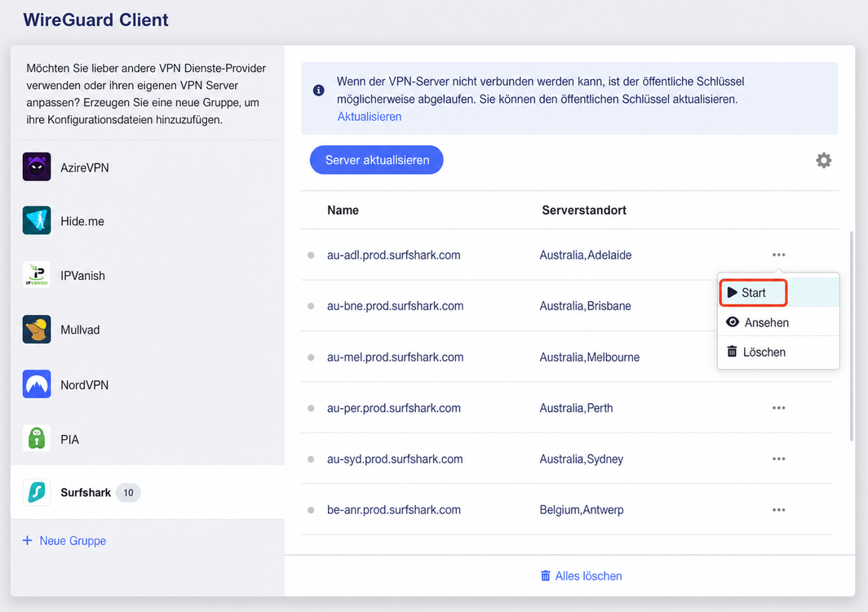Switch to the PIA group
Screen dimensions: 868x612
[147, 439]
